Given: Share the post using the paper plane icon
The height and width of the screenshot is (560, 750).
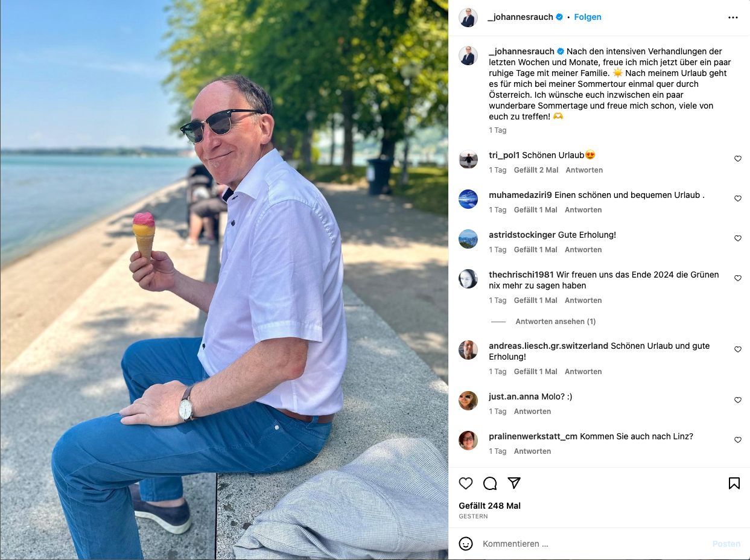Looking at the screenshot, I should 514,483.
